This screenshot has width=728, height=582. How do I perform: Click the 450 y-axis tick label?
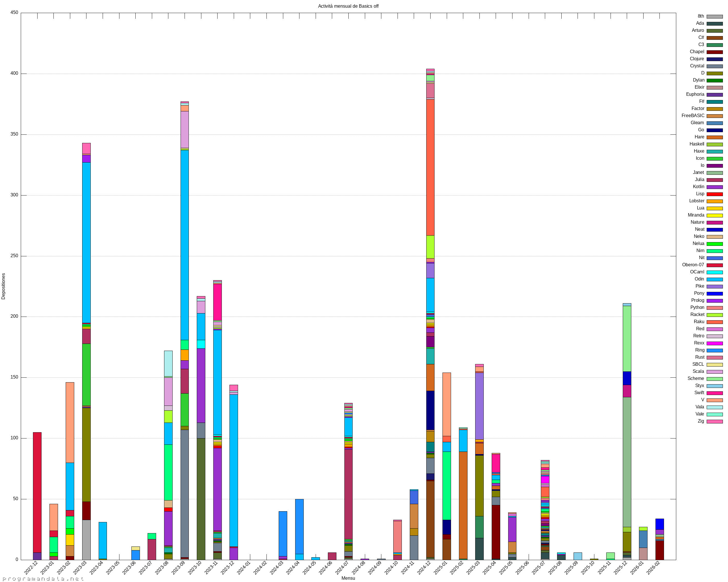click(x=14, y=13)
